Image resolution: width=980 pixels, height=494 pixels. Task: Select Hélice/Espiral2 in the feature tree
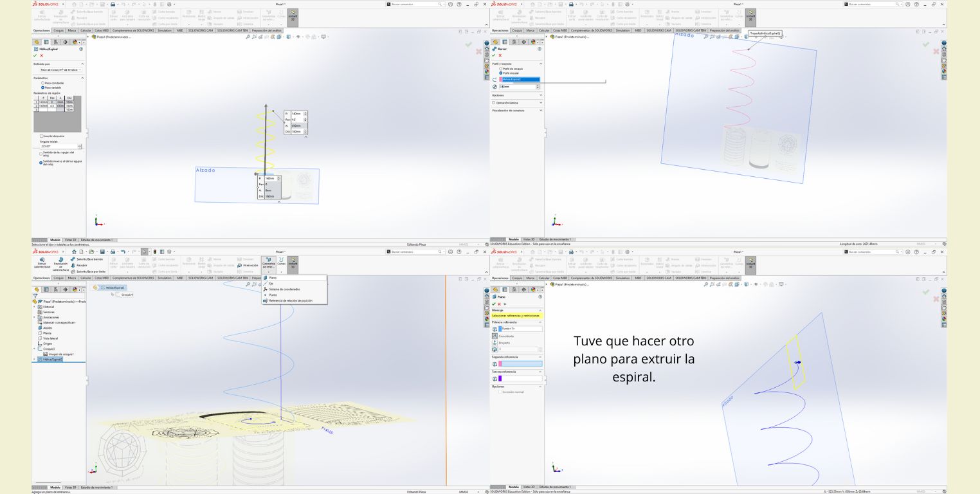(x=50, y=360)
